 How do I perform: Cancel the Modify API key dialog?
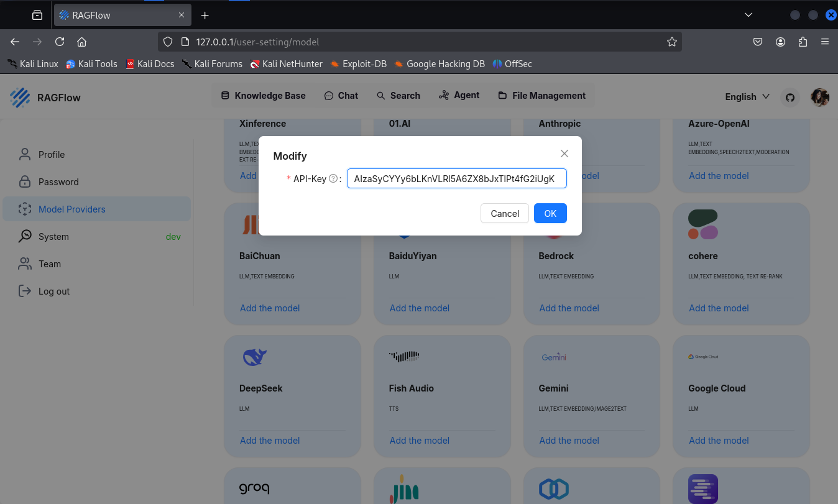point(504,213)
